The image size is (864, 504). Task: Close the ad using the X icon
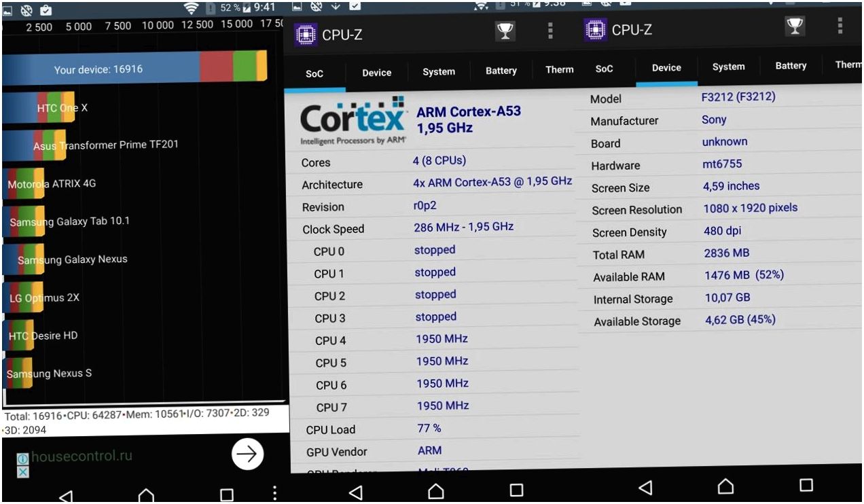(x=22, y=471)
